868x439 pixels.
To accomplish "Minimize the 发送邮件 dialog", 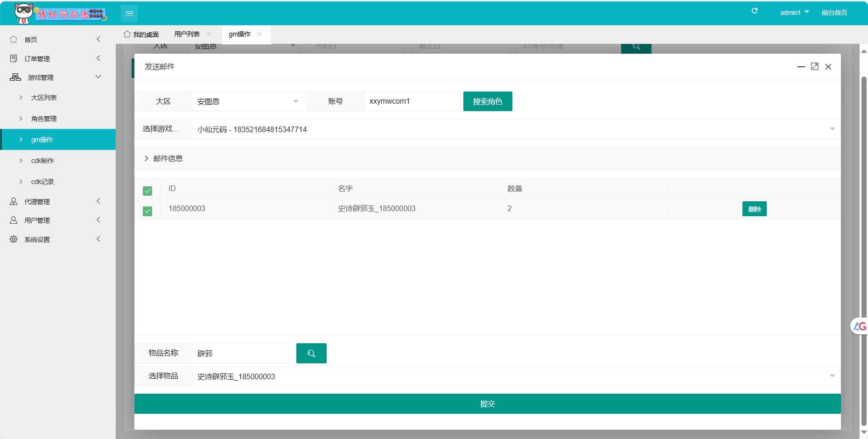I will pyautogui.click(x=801, y=67).
